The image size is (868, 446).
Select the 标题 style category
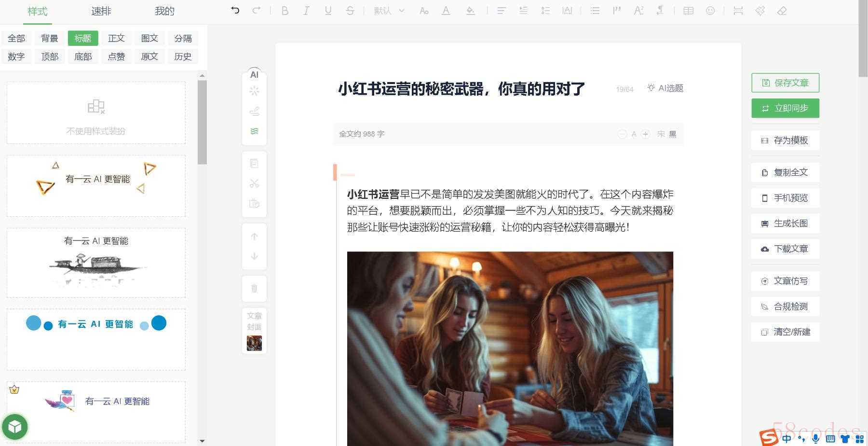83,38
